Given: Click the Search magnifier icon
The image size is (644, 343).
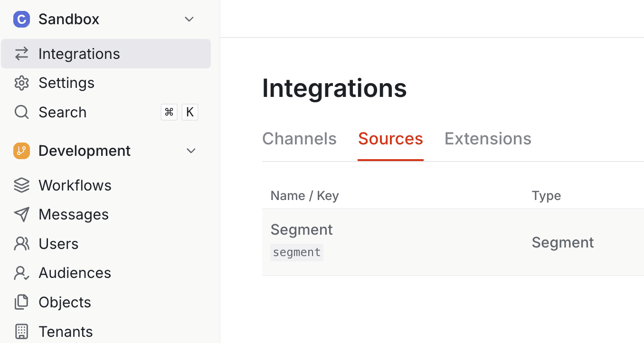Looking at the screenshot, I should (22, 113).
